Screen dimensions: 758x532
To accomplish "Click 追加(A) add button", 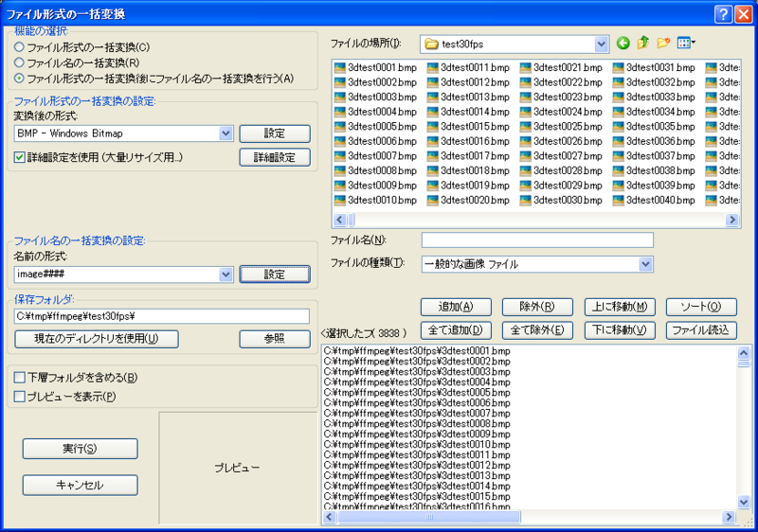I will coord(456,307).
